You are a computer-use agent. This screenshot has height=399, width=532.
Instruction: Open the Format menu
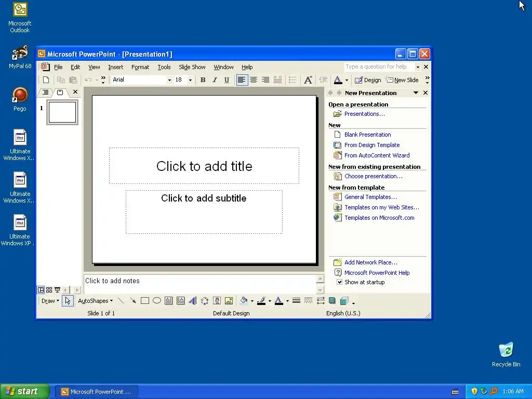click(140, 67)
